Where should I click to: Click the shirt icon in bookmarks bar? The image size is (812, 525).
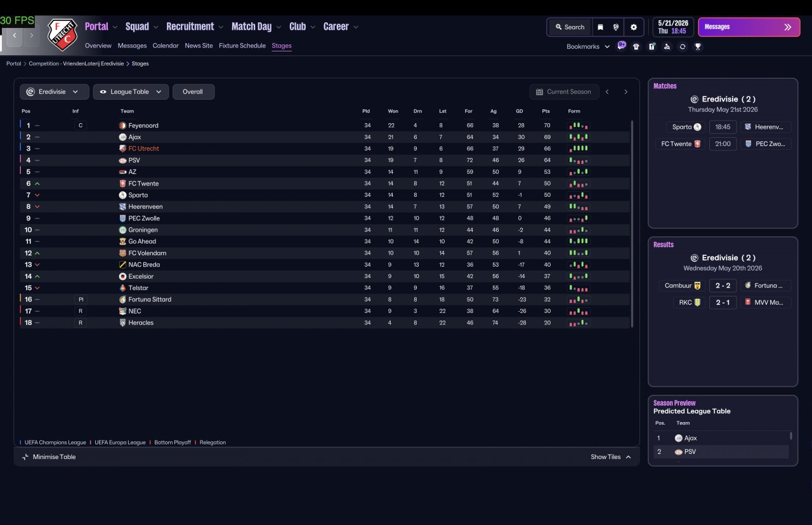636,46
